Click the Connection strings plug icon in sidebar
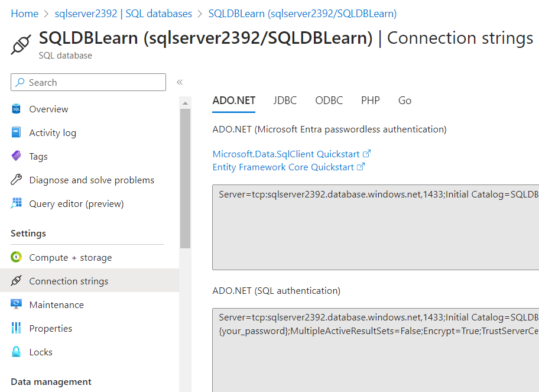Viewport: 539px width, 392px height. [x=16, y=281]
